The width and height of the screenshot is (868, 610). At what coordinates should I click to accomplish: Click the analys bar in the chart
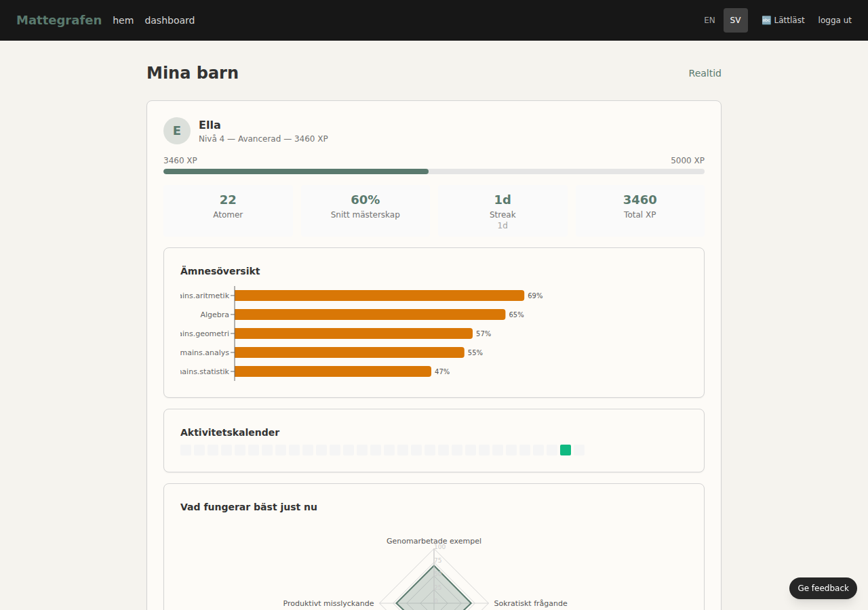pyautogui.click(x=350, y=352)
